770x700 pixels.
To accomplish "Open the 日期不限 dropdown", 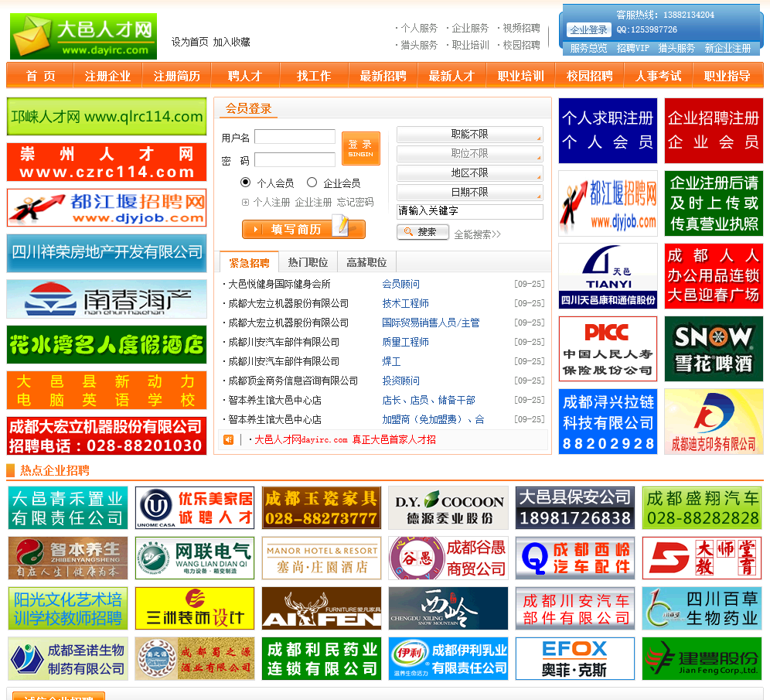I will click(470, 192).
